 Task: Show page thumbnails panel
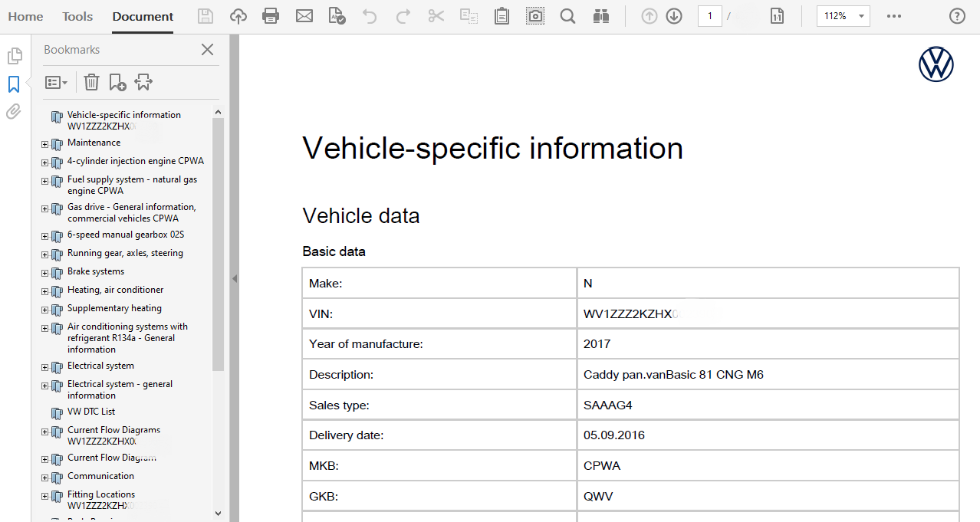[x=14, y=56]
